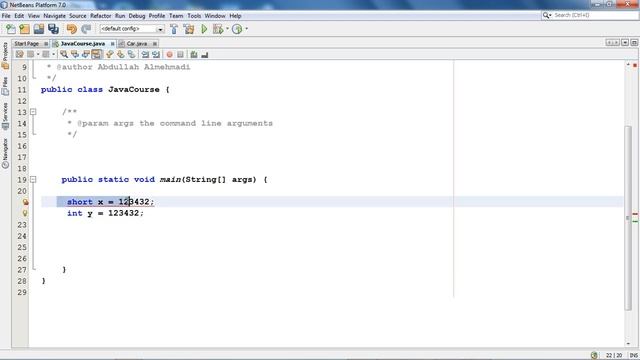Click the New File toolbar icon
The height and width of the screenshot is (360, 640).
tap(11, 29)
